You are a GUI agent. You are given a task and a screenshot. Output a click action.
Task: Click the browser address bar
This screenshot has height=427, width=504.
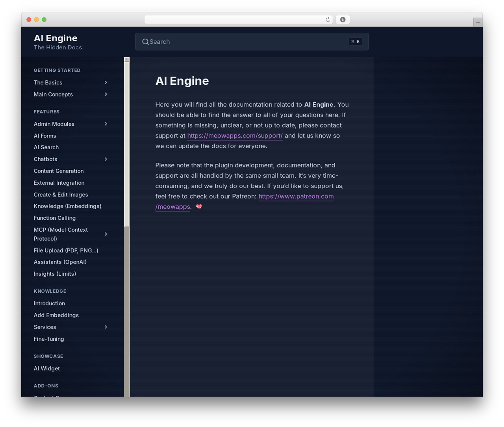coord(239,20)
